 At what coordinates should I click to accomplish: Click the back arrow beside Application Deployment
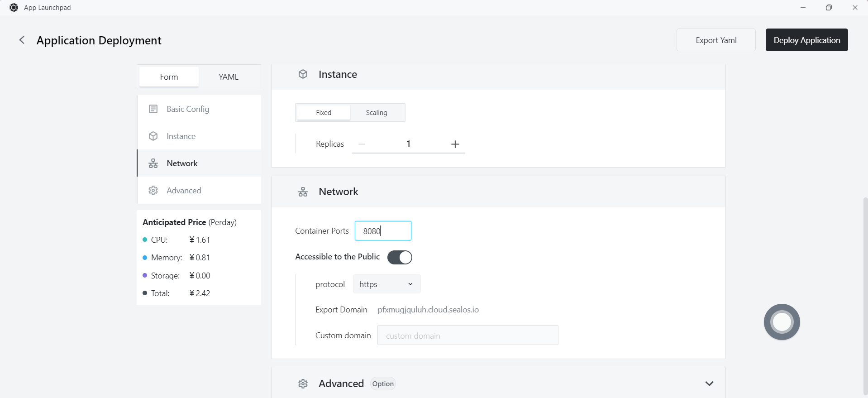(x=22, y=40)
